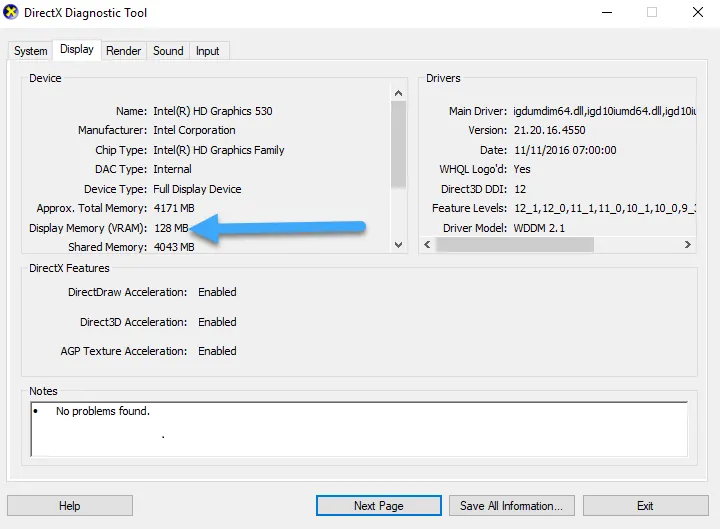720x529 pixels.
Task: Open the Render tab
Action: point(124,51)
